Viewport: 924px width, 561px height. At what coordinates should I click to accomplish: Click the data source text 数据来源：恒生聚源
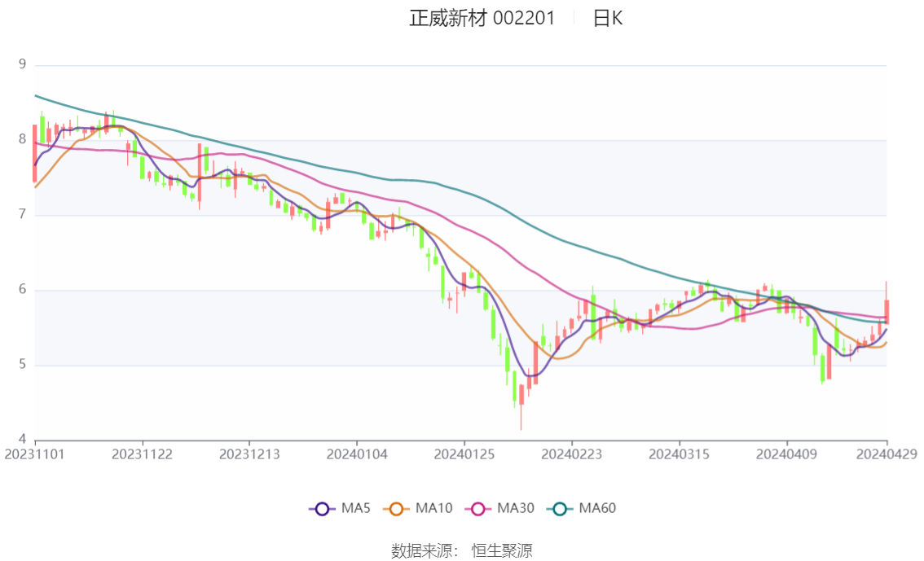(x=462, y=551)
